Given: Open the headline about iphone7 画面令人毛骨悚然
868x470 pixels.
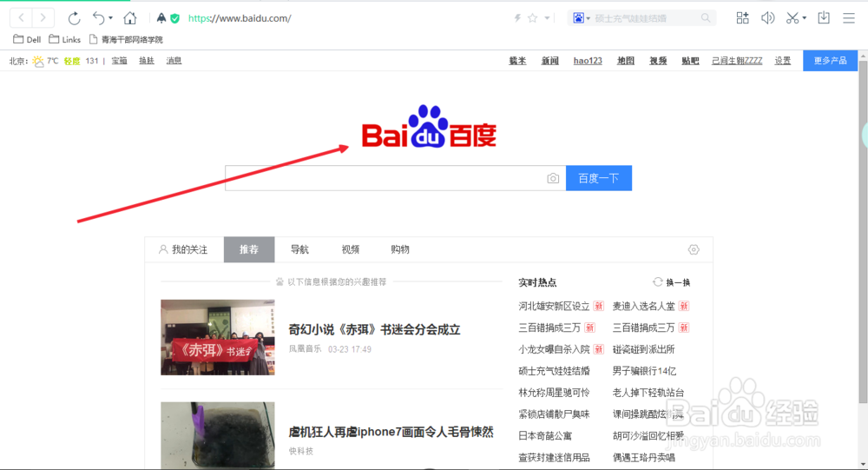Looking at the screenshot, I should tap(391, 432).
